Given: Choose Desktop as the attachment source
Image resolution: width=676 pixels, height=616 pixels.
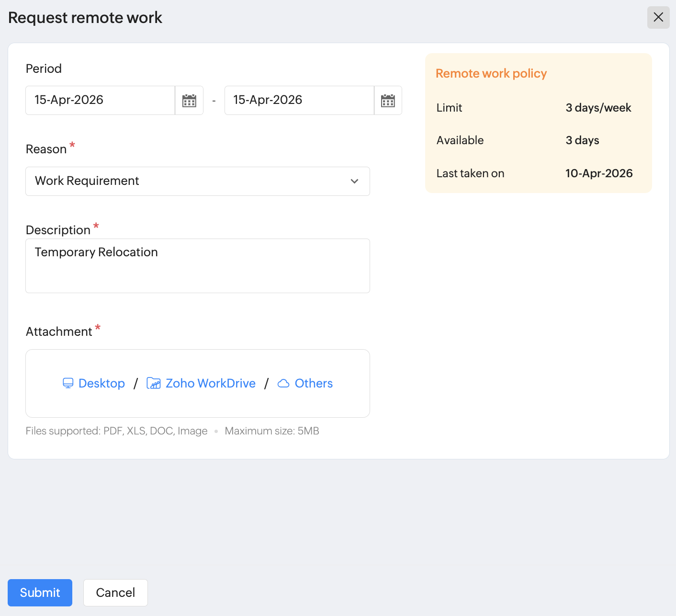Looking at the screenshot, I should (x=101, y=383).
